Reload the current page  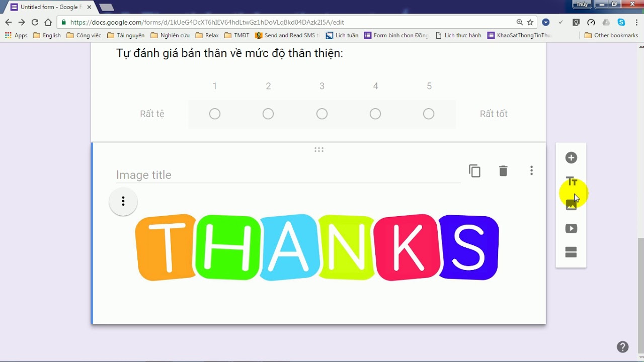(x=35, y=22)
